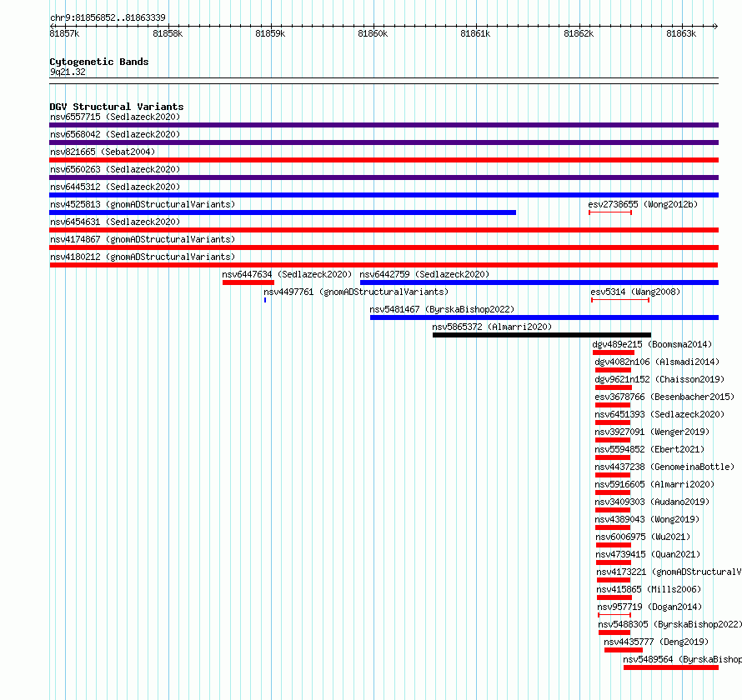Select the short red bar for nsv6447634

click(248, 282)
